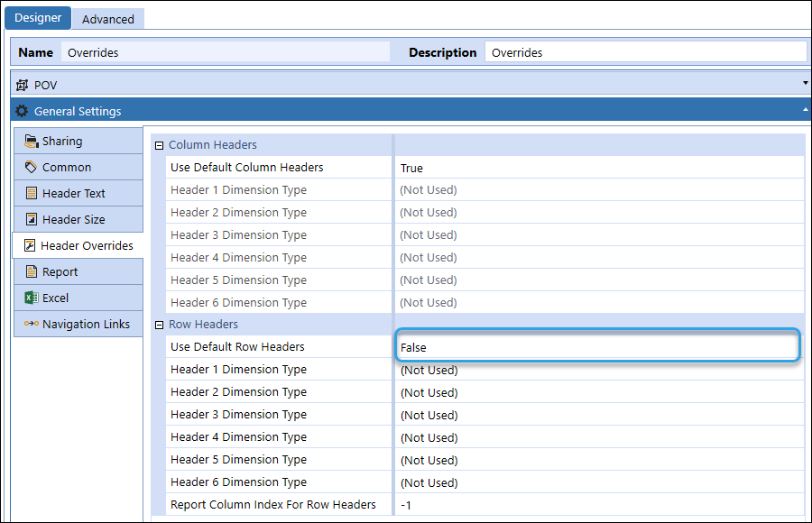Open Row Headers Header 6 Dimension Type value
Viewport: 812px width, 523px height.
click(599, 482)
